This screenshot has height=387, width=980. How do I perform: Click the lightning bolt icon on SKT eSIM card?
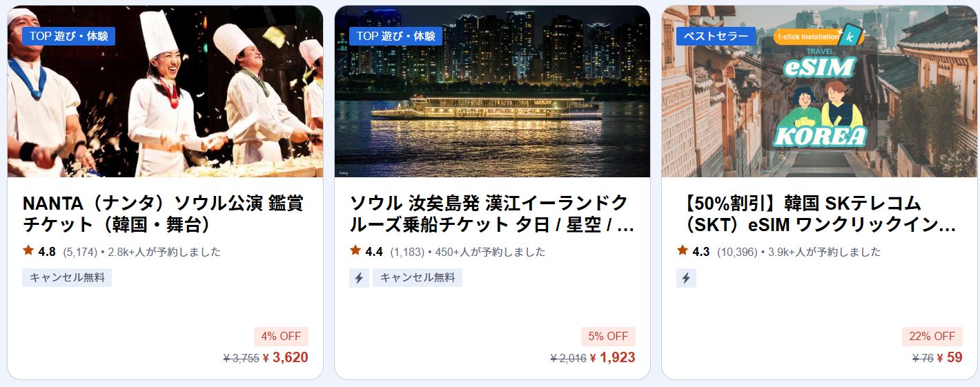tap(686, 278)
